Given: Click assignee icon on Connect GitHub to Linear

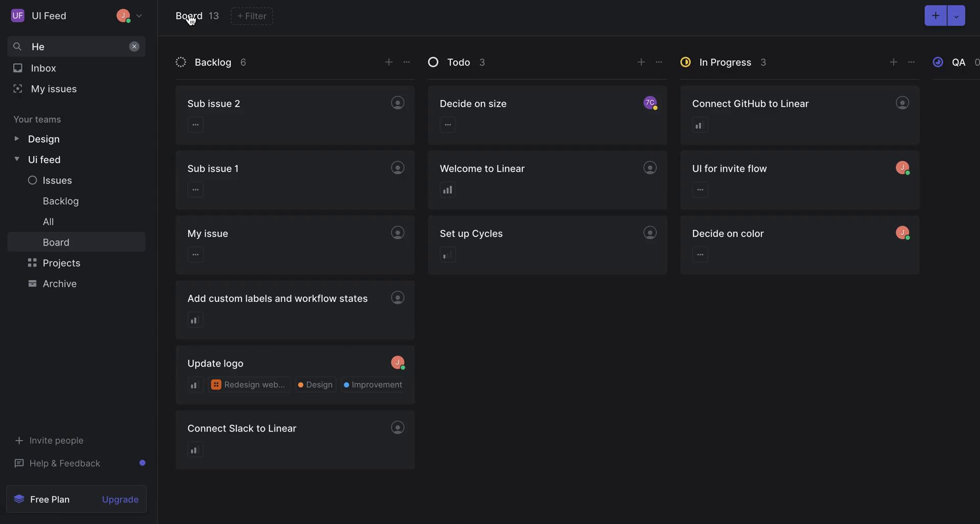Looking at the screenshot, I should pyautogui.click(x=902, y=103).
